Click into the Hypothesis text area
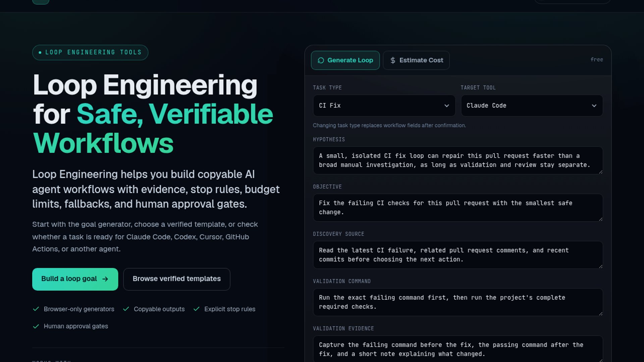Image resolution: width=644 pixels, height=362 pixels. pyautogui.click(x=458, y=160)
